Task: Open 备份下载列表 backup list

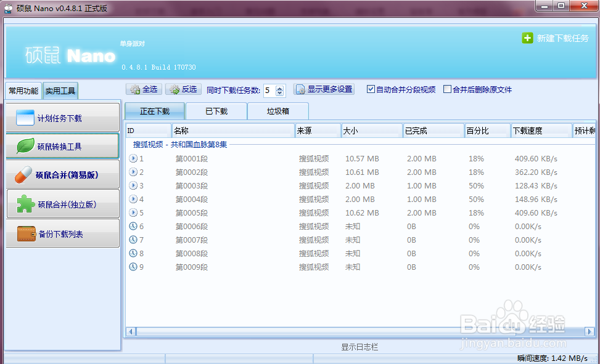Action: point(63,233)
